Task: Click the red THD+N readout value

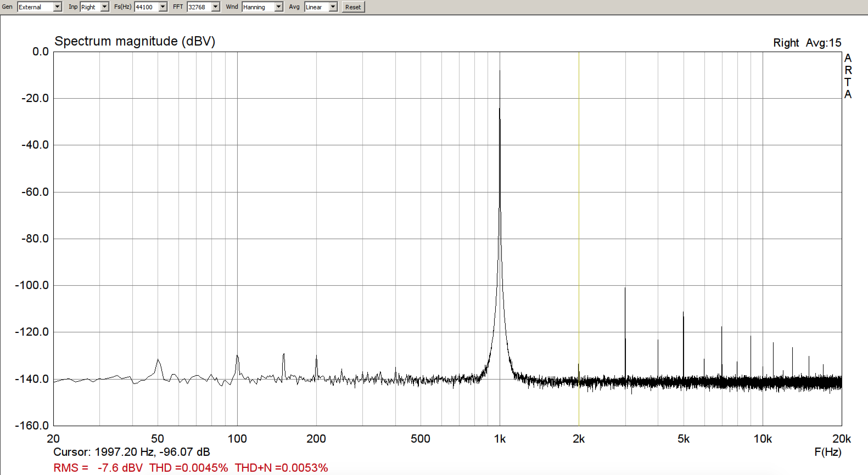Action: click(281, 468)
